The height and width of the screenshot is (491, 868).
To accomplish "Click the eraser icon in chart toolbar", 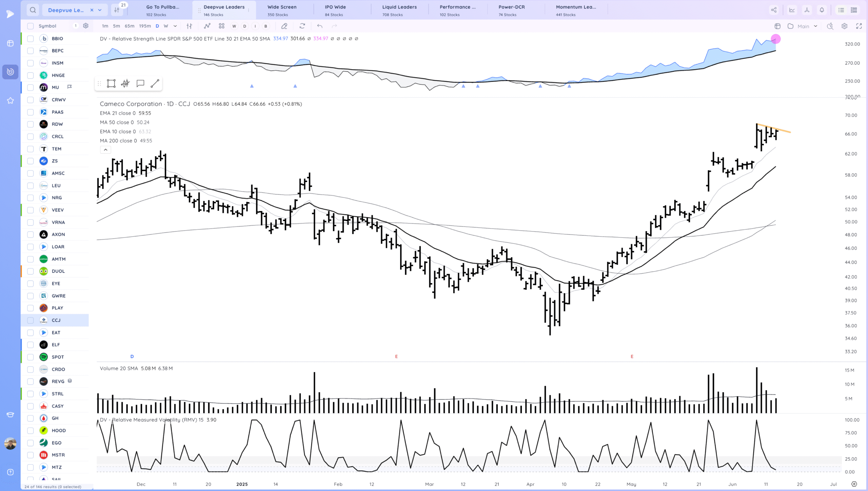I will [284, 26].
